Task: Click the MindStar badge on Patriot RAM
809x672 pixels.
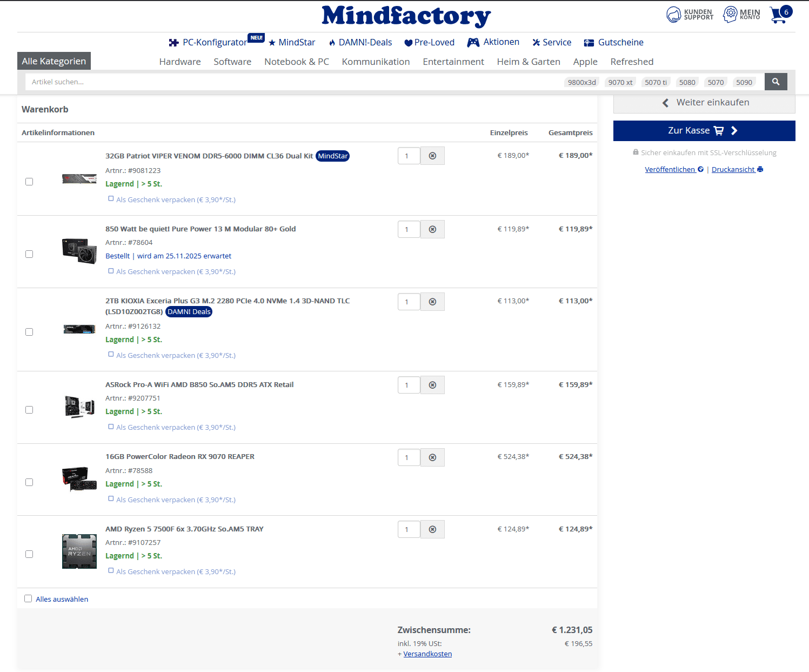Action: click(332, 156)
